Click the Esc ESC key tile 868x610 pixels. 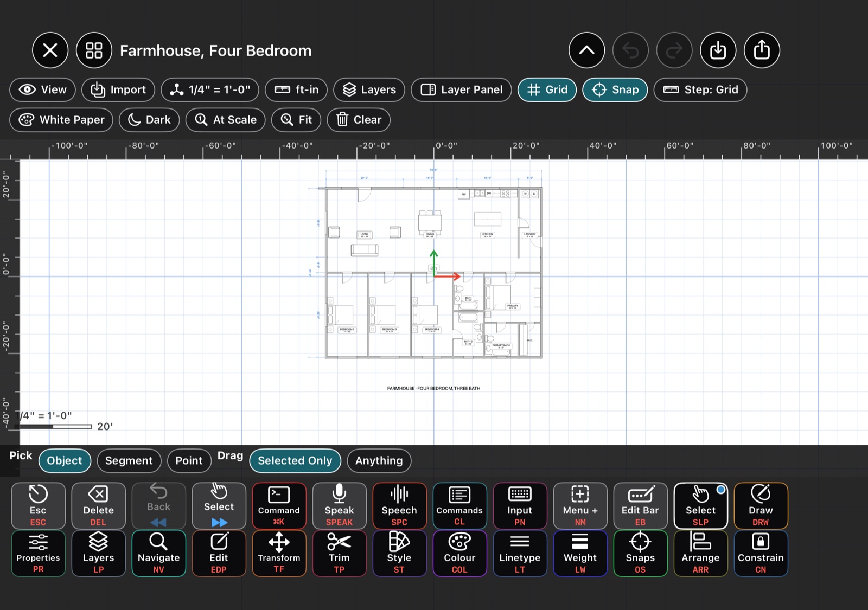38,506
